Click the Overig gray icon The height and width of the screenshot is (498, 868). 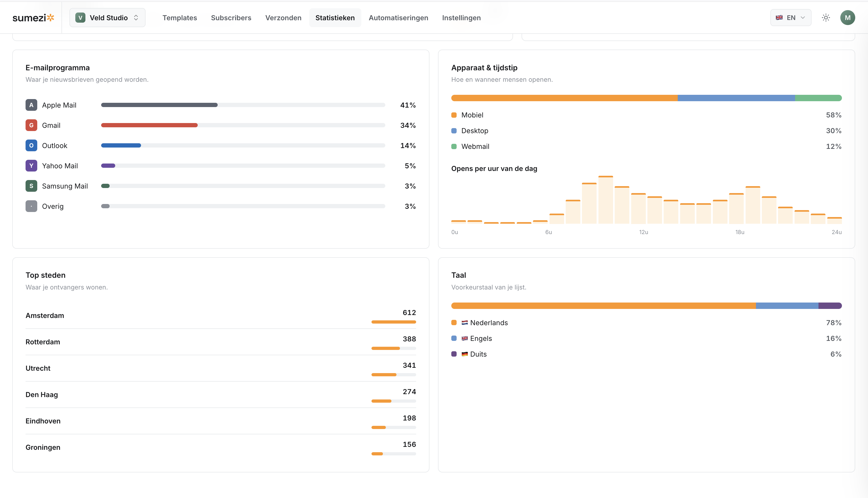[31, 206]
